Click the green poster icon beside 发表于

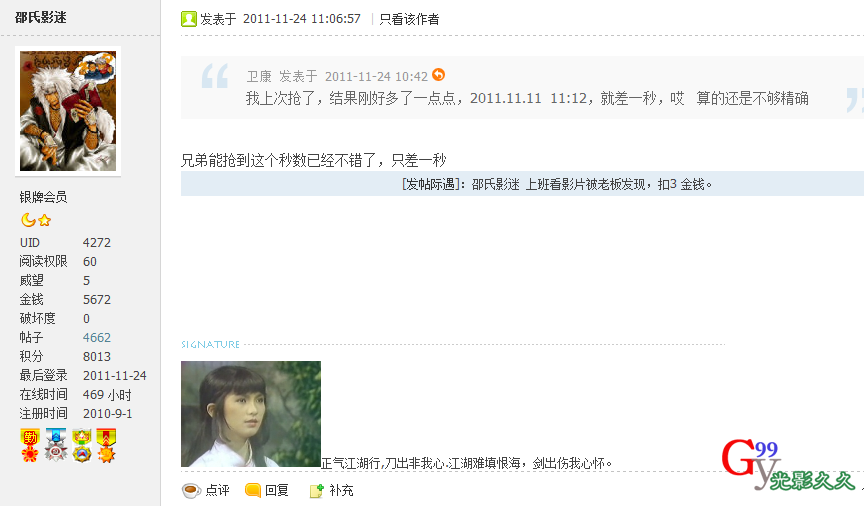(188, 19)
